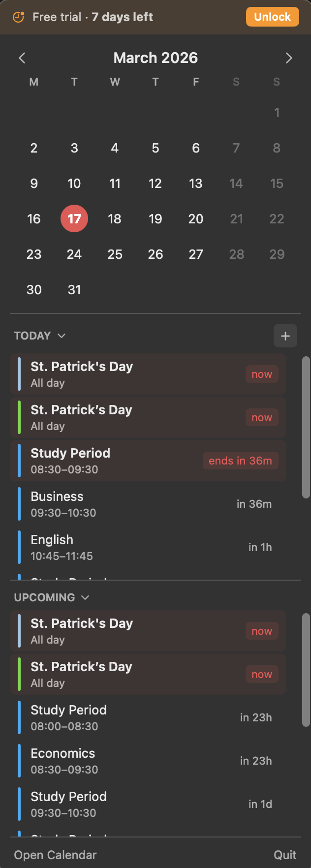Open Calendar via the footer link
The height and width of the screenshot is (868, 311).
tap(54, 855)
